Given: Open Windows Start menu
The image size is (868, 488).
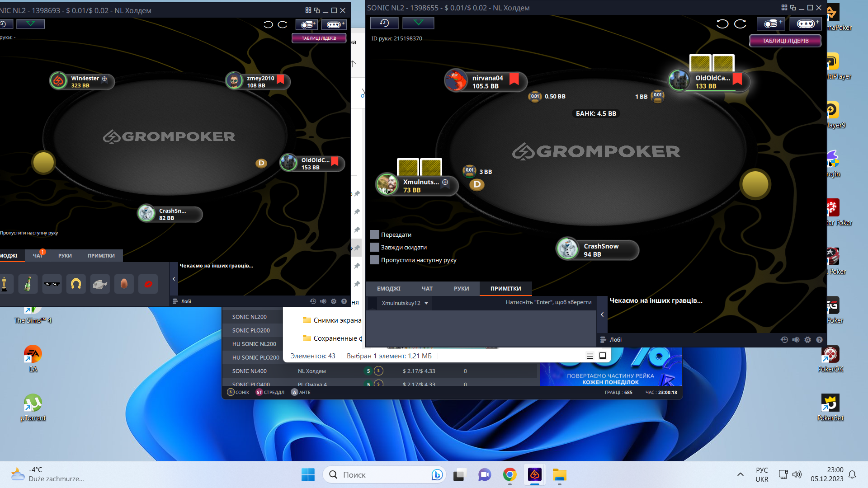Looking at the screenshot, I should pyautogui.click(x=308, y=474).
